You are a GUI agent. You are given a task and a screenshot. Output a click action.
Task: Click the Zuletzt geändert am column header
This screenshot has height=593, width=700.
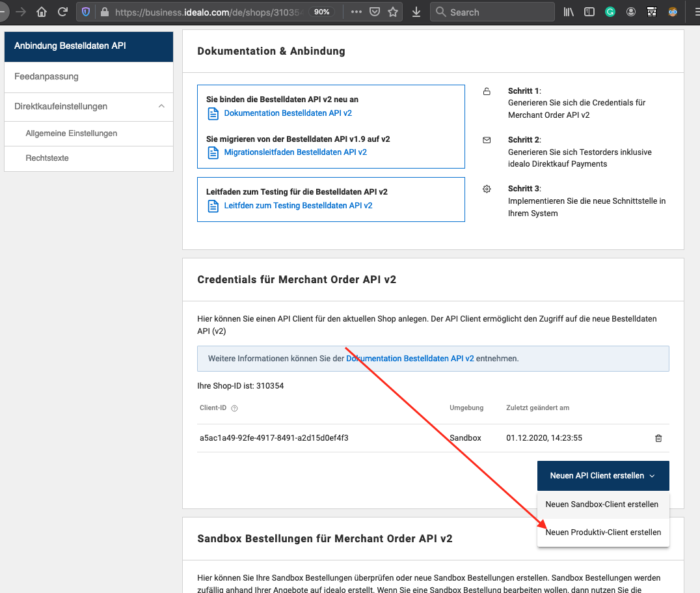pos(537,407)
